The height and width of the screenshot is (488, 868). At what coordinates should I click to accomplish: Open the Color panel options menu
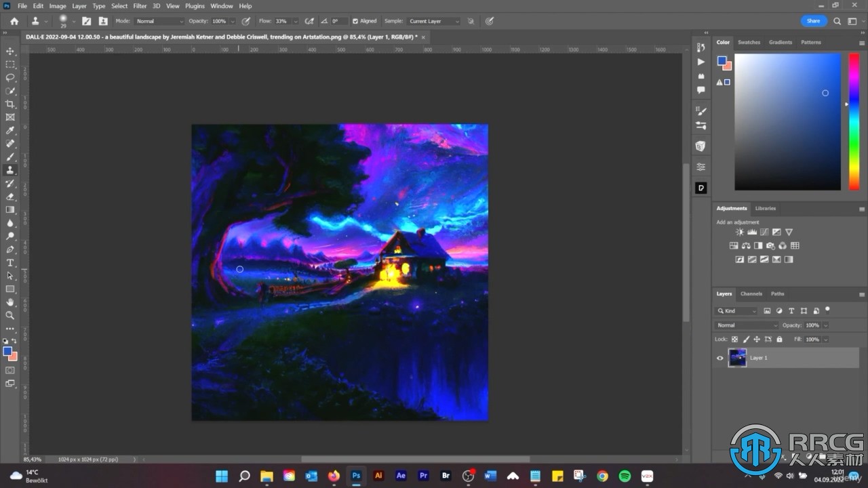tap(861, 43)
